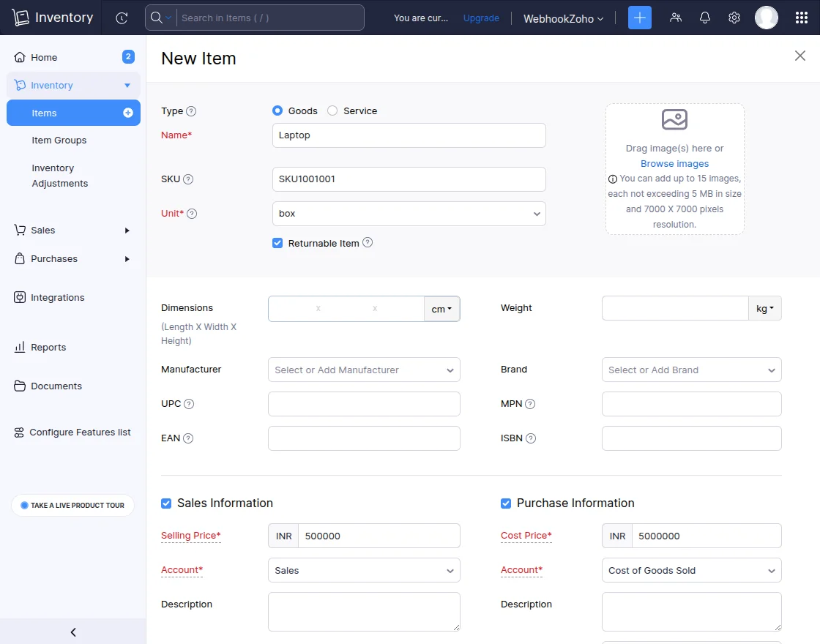Click the Refresh icon next to Inventory logo
The height and width of the screenshot is (644, 820).
click(x=122, y=18)
